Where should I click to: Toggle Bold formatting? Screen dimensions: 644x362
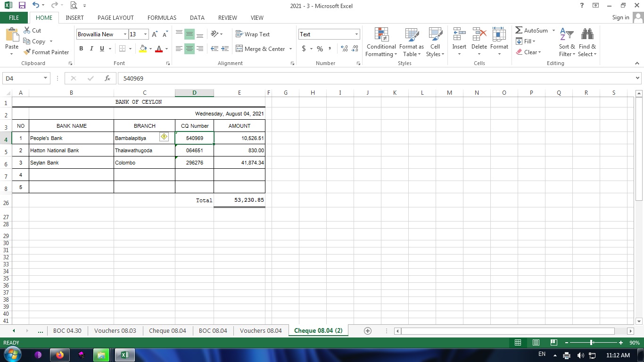coord(81,49)
